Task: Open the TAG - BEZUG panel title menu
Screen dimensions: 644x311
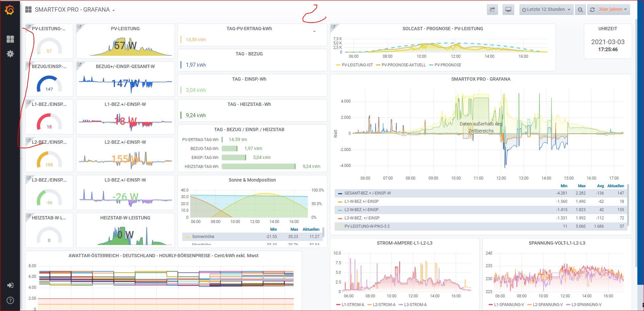Action: (x=249, y=54)
